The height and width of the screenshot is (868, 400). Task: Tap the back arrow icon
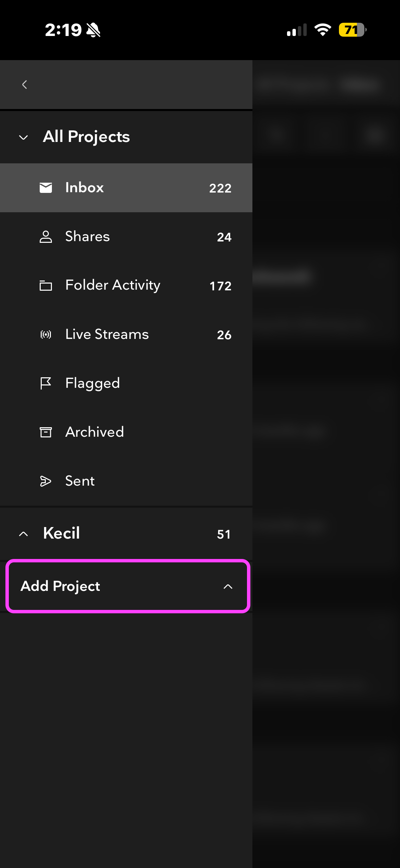tap(24, 85)
